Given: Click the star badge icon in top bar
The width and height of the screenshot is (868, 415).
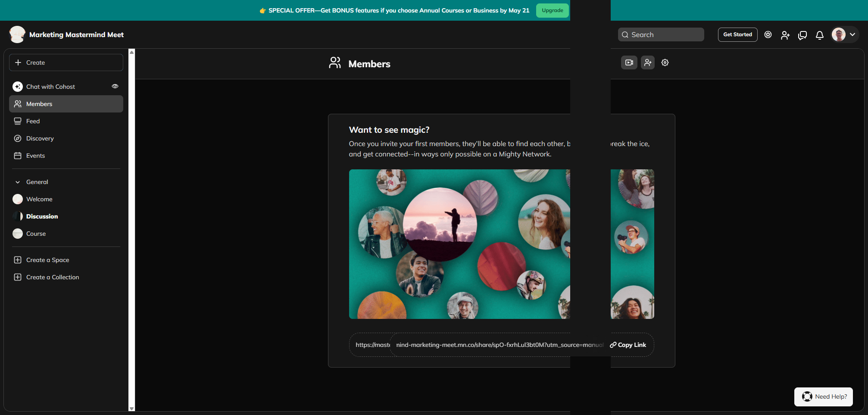Looking at the screenshot, I should click(768, 34).
